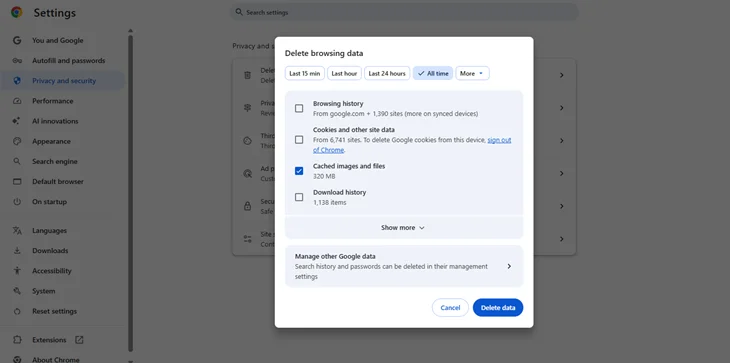Click the download arrow icon for Downloads
Image resolution: width=730 pixels, height=363 pixels.
click(x=17, y=250)
